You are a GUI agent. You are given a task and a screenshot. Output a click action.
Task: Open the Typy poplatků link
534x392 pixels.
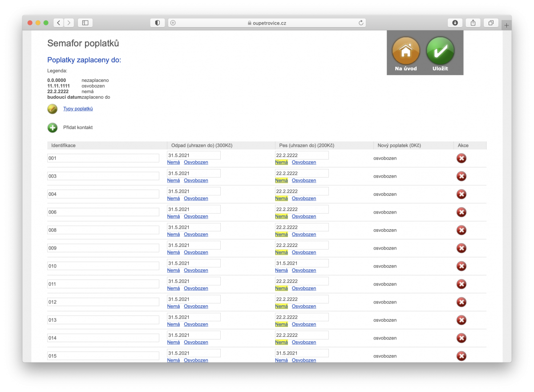[x=78, y=109]
